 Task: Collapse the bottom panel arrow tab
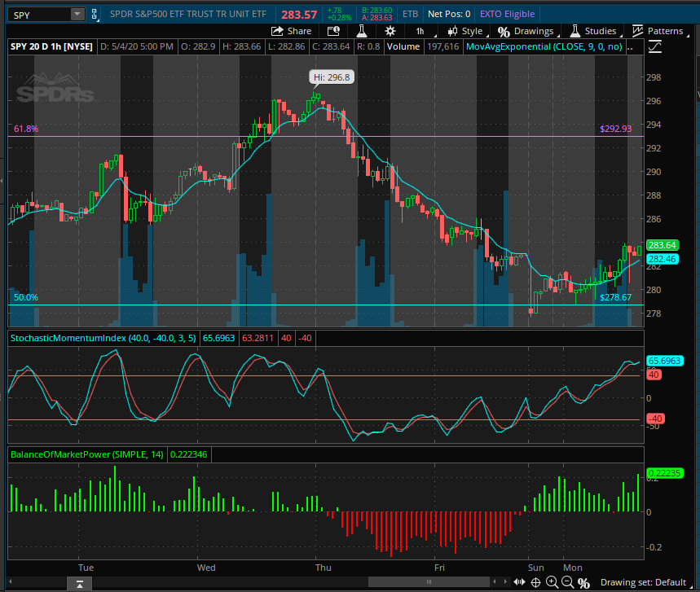pyautogui.click(x=80, y=584)
